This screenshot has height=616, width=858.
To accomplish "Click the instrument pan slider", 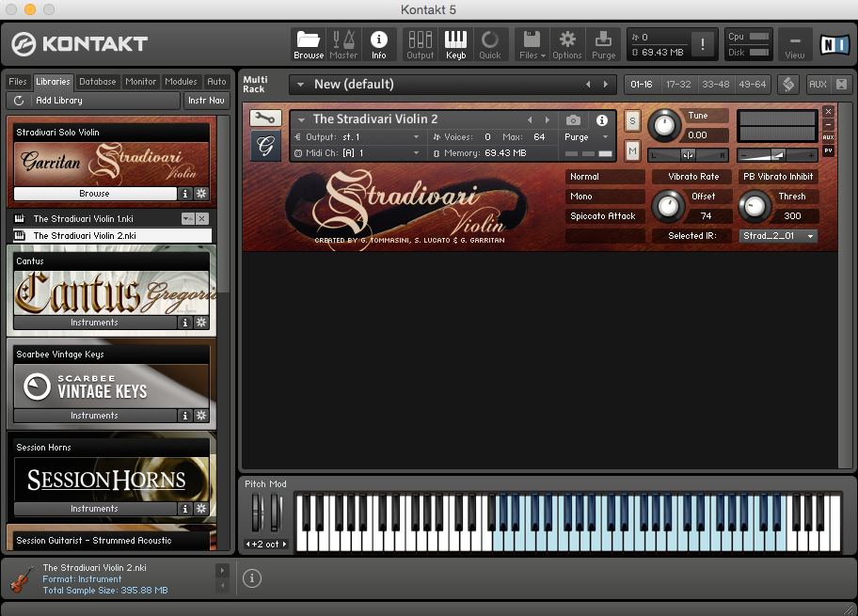I will [688, 155].
